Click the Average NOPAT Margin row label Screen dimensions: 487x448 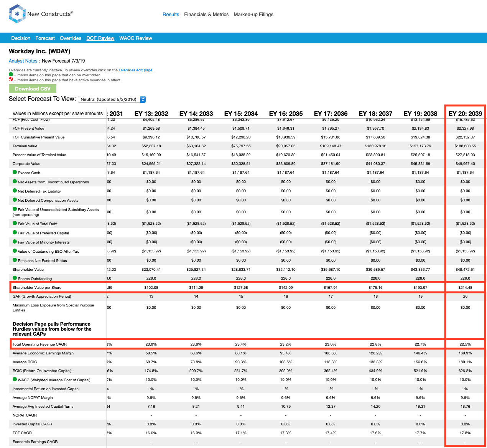coord(33,397)
